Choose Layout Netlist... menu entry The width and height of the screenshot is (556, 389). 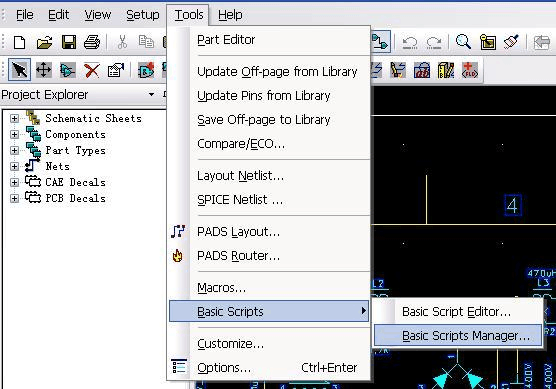269,176
